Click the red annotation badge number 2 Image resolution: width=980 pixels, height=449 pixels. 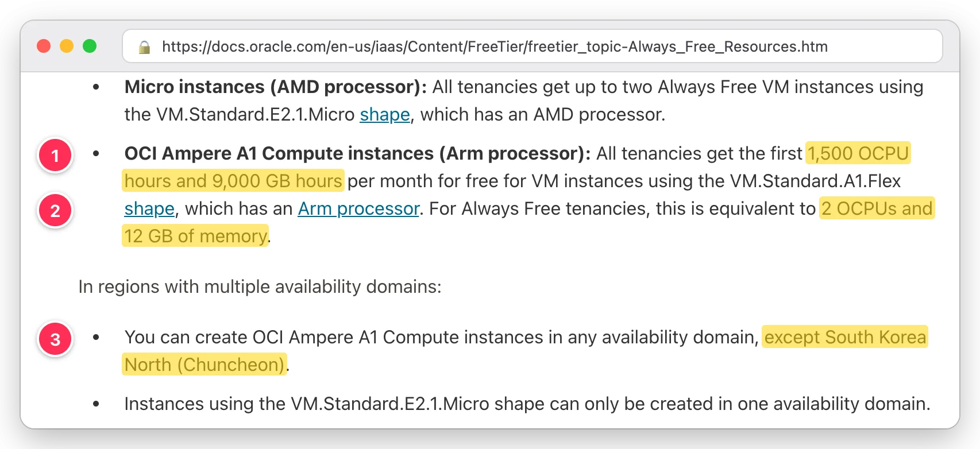click(x=55, y=210)
